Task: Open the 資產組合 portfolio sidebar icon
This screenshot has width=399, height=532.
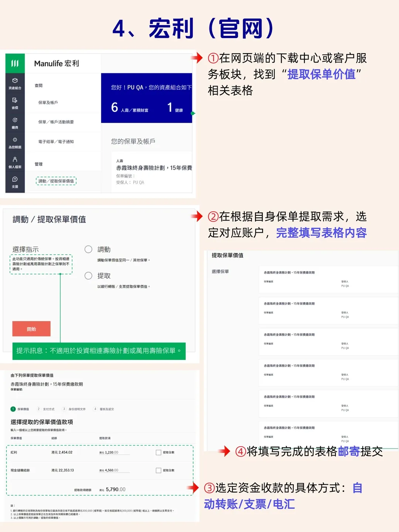Action: click(15, 83)
